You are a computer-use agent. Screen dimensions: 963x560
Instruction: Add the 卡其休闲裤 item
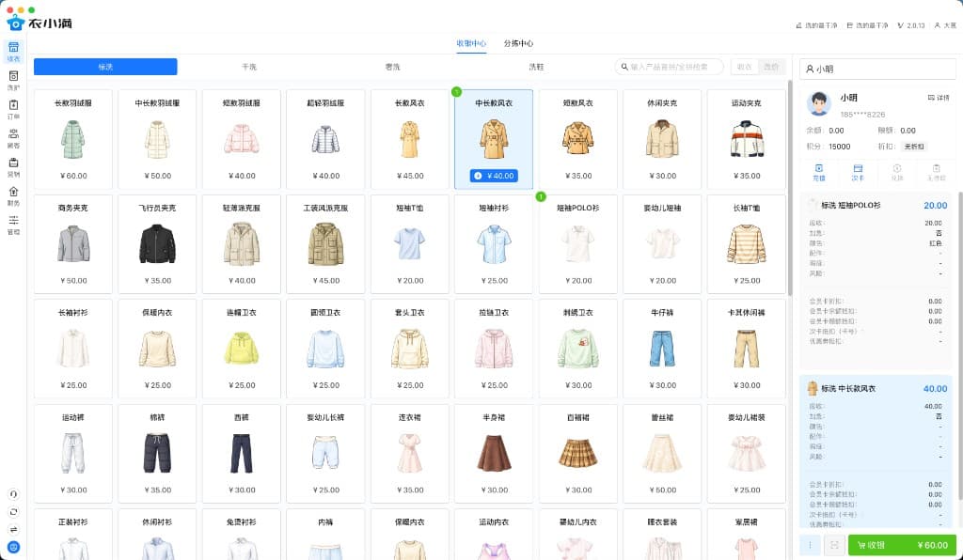click(x=746, y=349)
